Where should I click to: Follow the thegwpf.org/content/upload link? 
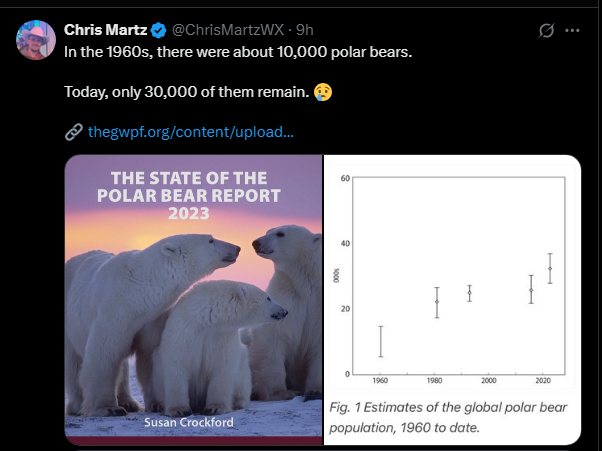(x=191, y=132)
